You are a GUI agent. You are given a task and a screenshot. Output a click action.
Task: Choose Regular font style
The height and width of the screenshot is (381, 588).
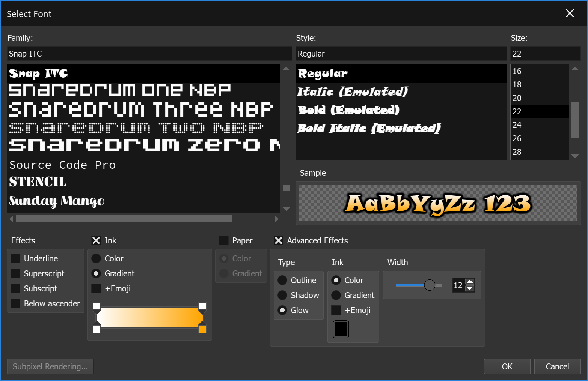pyautogui.click(x=401, y=73)
